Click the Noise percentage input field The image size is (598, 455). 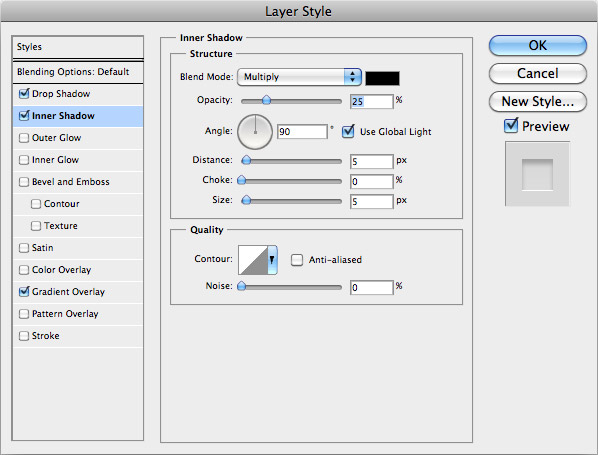click(371, 287)
